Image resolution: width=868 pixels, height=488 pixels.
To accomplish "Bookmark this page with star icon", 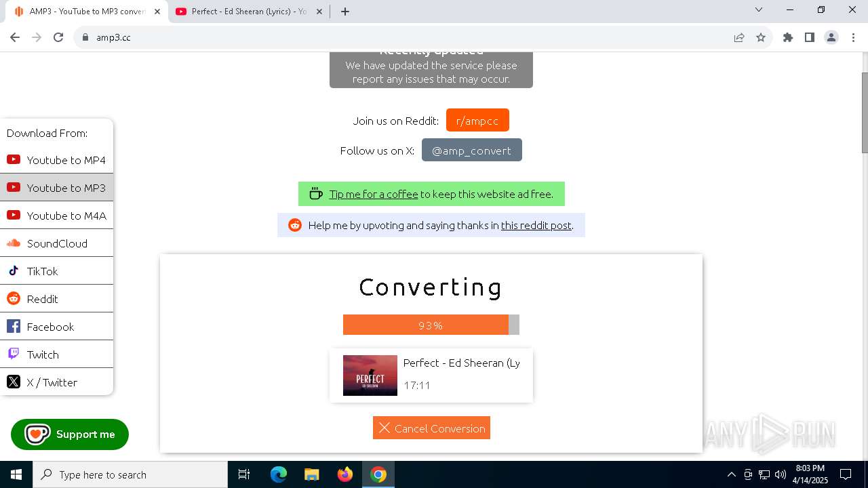I will pyautogui.click(x=761, y=37).
